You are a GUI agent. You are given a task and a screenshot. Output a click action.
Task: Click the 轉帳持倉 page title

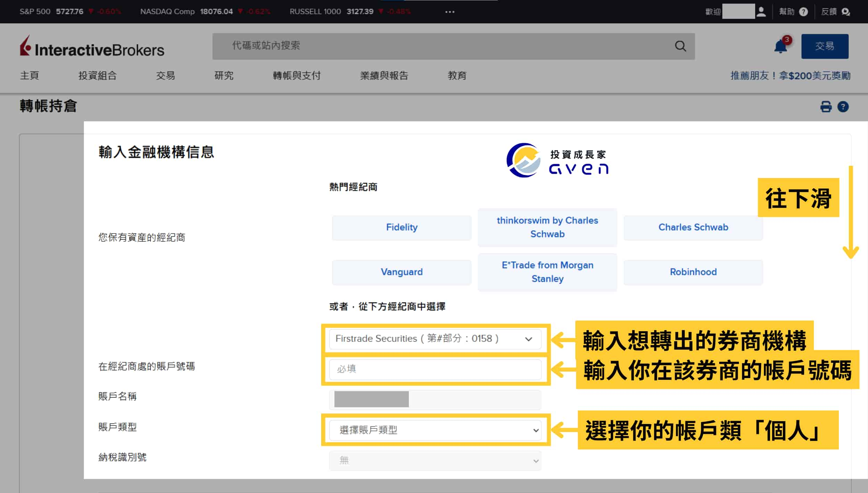[48, 106]
